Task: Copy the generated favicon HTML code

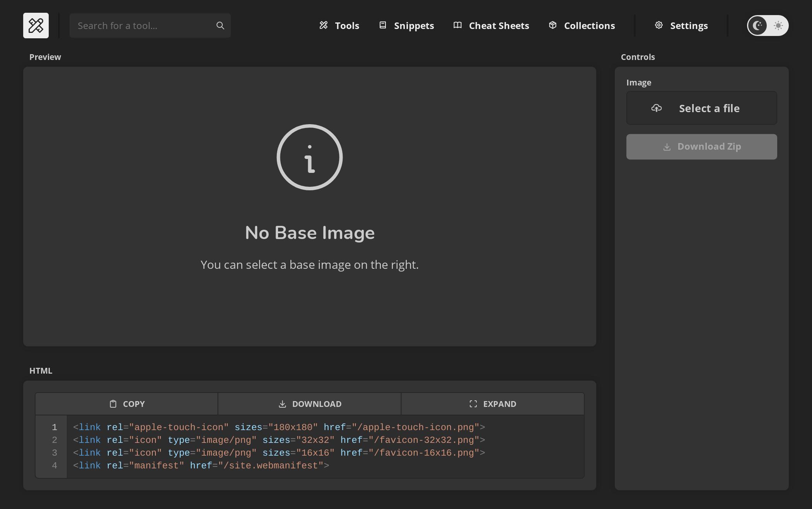Action: coord(126,403)
